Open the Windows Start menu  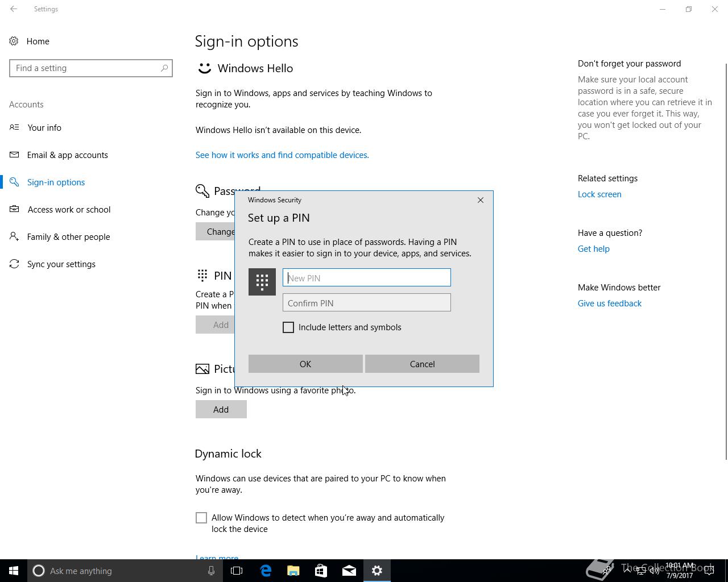[x=14, y=571]
